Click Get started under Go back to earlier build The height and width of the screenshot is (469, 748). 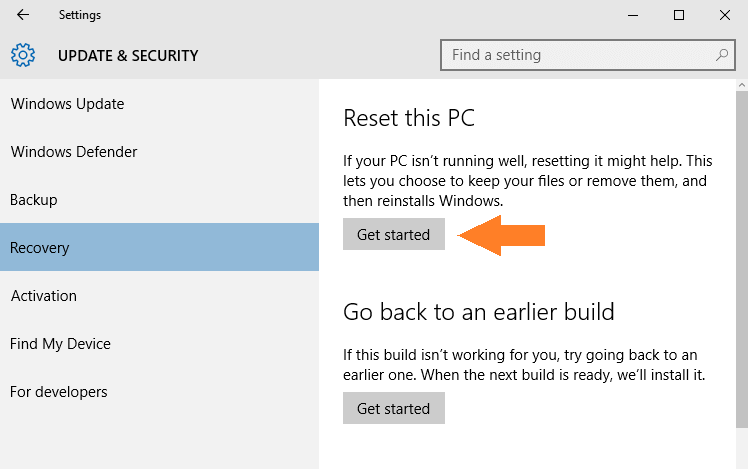point(394,408)
